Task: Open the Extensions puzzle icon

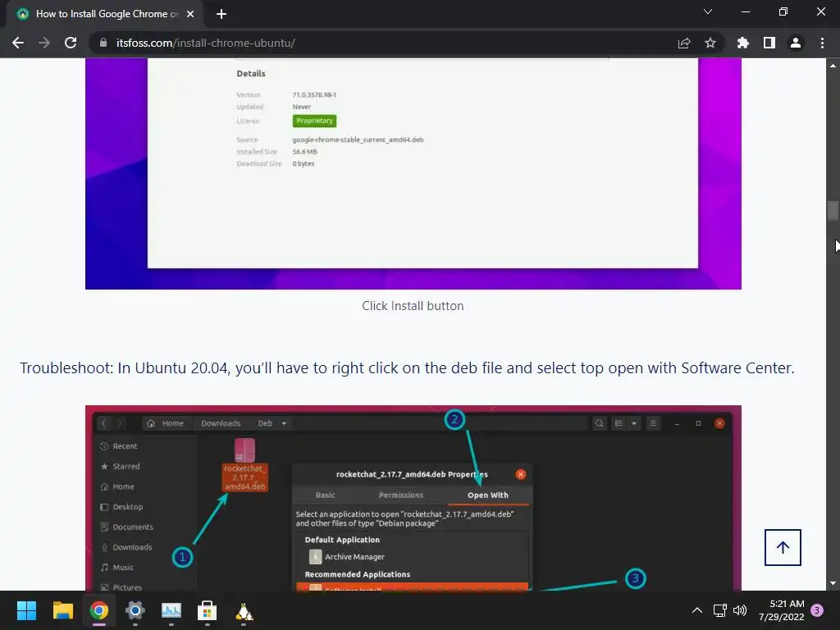Action: tap(743, 43)
